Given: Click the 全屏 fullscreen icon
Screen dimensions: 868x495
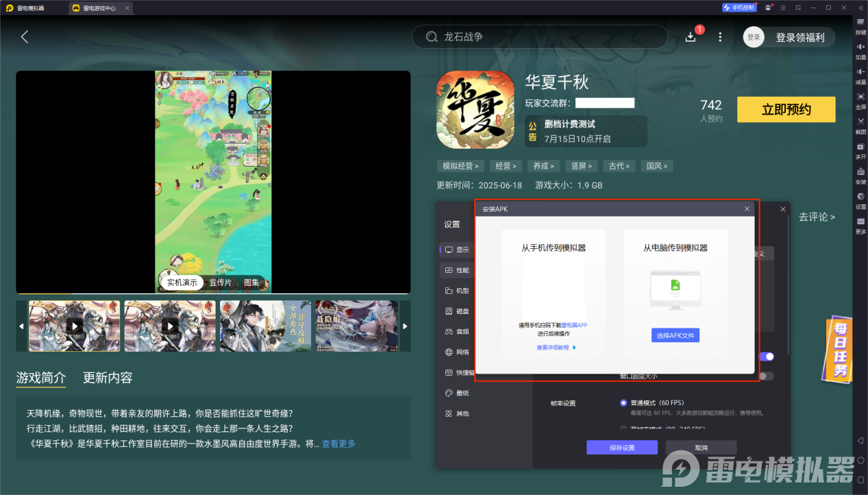Looking at the screenshot, I should click(x=860, y=97).
